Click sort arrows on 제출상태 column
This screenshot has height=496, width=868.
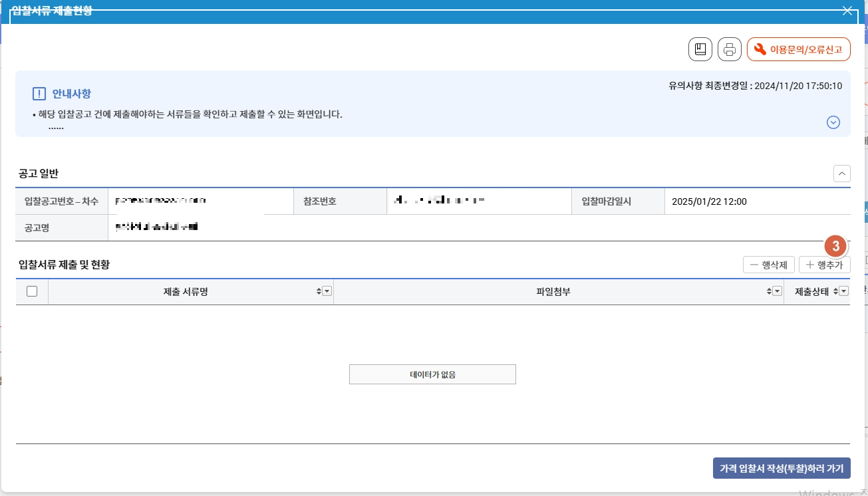tap(835, 291)
